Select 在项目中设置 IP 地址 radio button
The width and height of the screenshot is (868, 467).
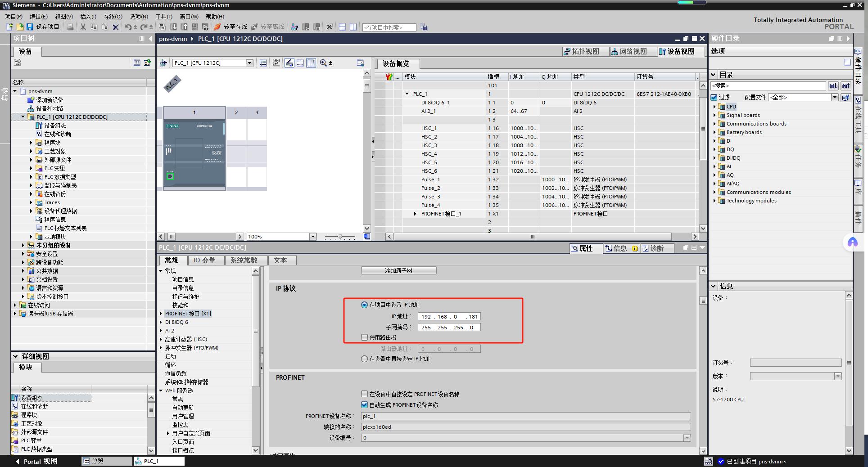tap(364, 305)
